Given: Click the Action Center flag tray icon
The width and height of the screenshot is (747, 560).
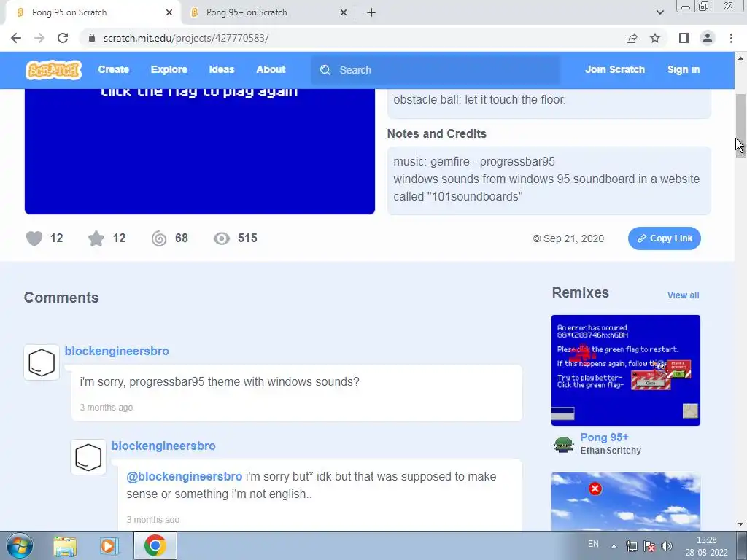Looking at the screenshot, I should [649, 546].
